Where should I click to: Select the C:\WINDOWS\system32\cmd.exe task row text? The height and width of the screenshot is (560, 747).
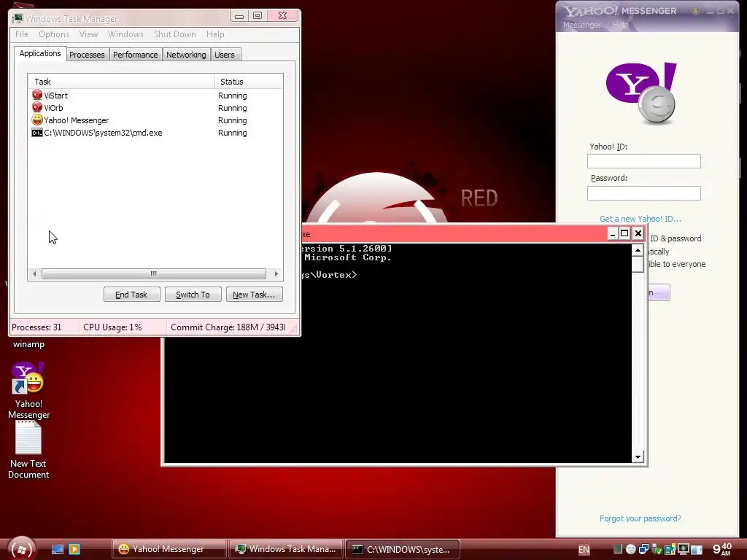click(x=103, y=133)
